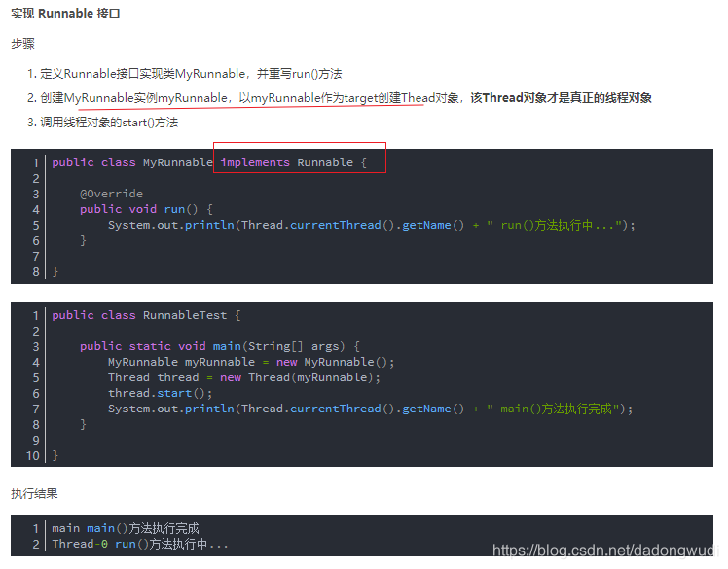This screenshot has height=569, width=728.
Task: Click line number 8 in MyRunnable block
Action: pos(36,272)
